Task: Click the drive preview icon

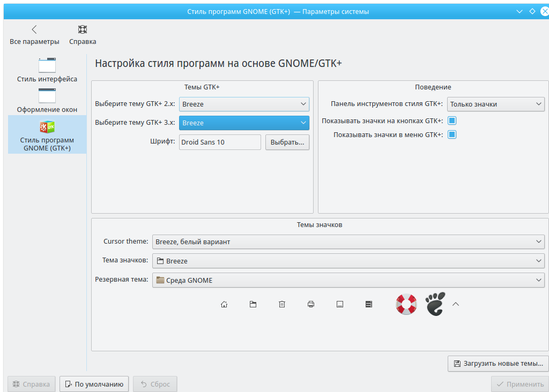Action: point(369,304)
